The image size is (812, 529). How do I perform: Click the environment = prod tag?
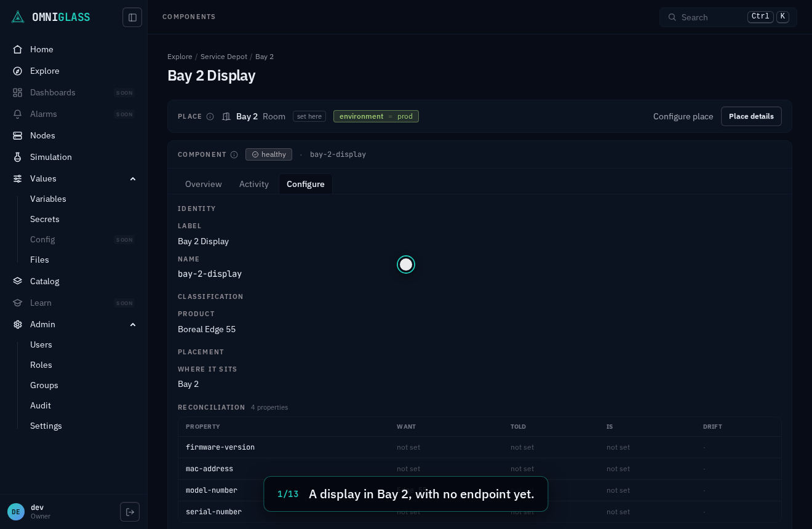(x=376, y=116)
